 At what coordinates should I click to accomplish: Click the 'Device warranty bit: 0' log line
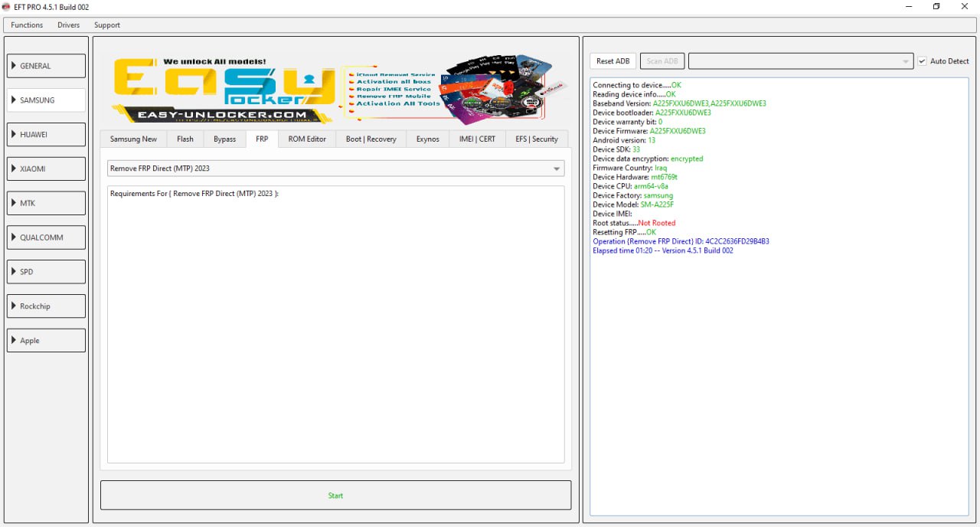click(627, 122)
